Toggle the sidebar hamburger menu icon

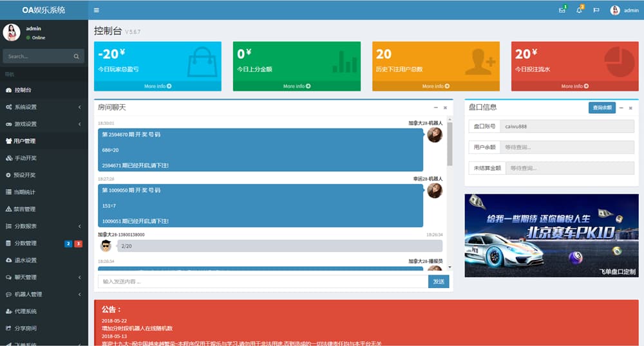coord(97,10)
